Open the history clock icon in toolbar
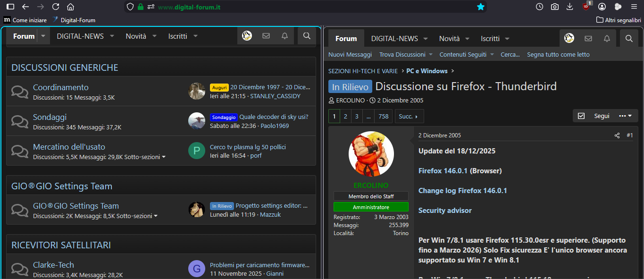The width and height of the screenshot is (644, 279). 540,7
